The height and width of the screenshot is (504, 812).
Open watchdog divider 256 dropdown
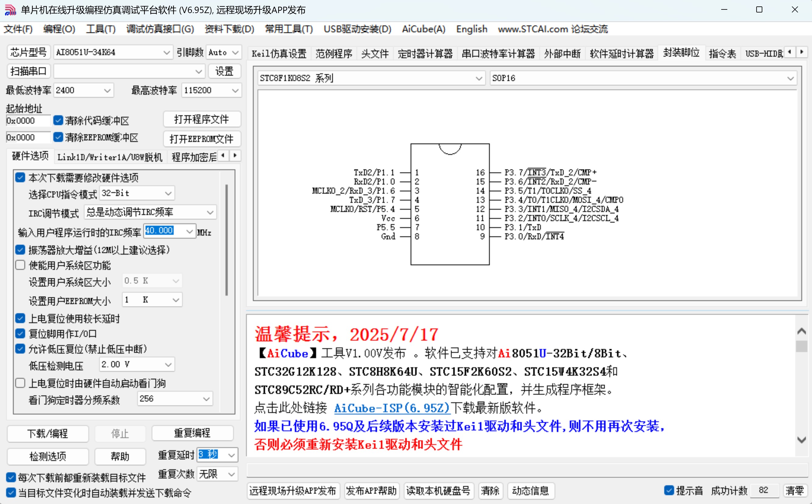[175, 399]
